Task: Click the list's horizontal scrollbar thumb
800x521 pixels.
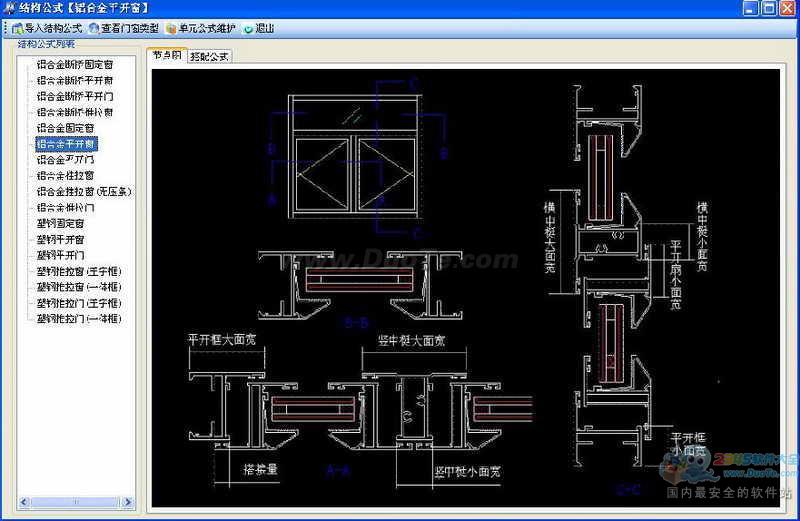Action: 74,502
